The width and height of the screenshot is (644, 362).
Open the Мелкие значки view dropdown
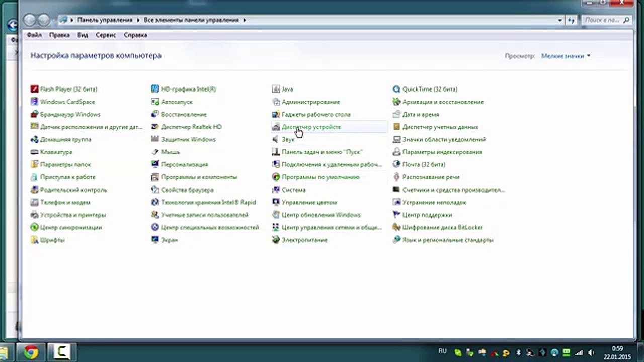tap(566, 56)
